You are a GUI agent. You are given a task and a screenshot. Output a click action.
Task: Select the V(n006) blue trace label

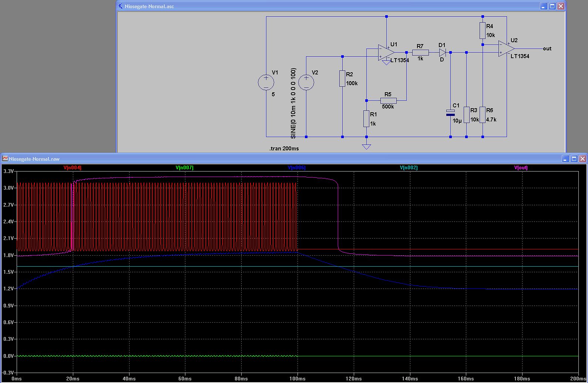click(296, 168)
